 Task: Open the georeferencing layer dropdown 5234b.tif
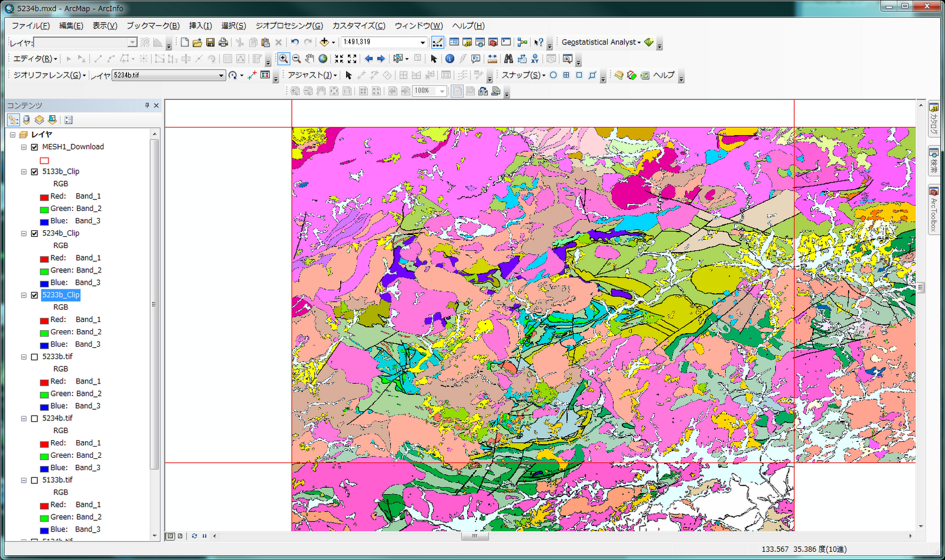point(221,76)
